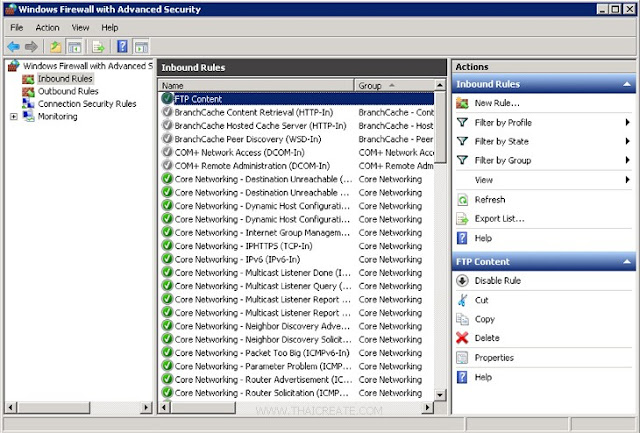Open the Filter by Profile submenu arrow

click(627, 122)
